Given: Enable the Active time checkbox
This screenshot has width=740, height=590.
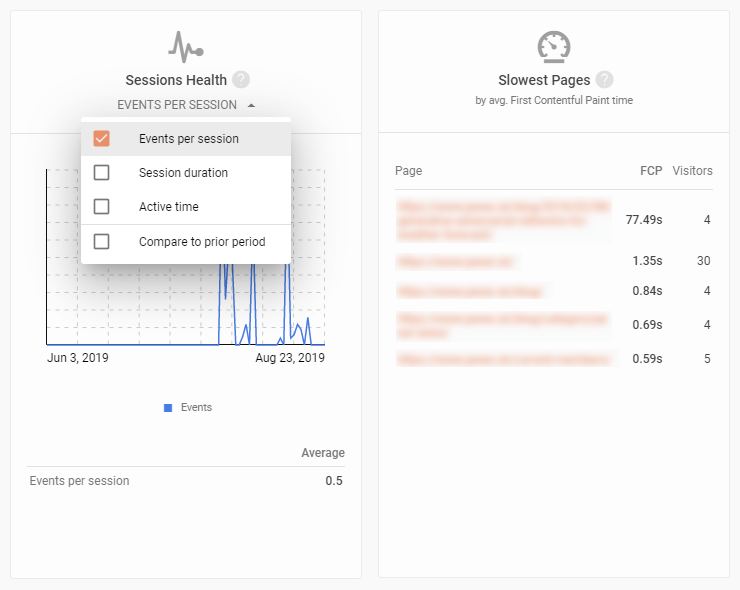Looking at the screenshot, I should (101, 207).
